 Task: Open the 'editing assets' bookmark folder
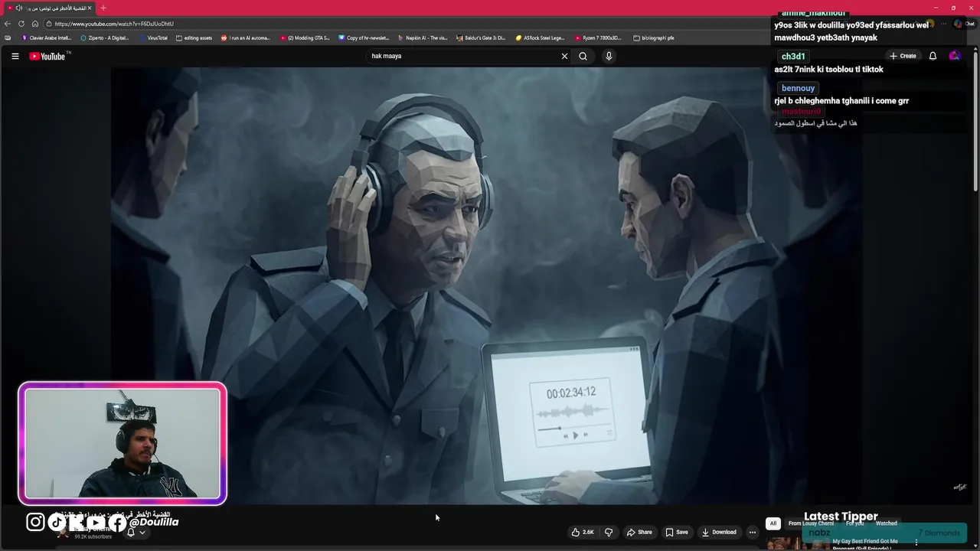(x=194, y=37)
